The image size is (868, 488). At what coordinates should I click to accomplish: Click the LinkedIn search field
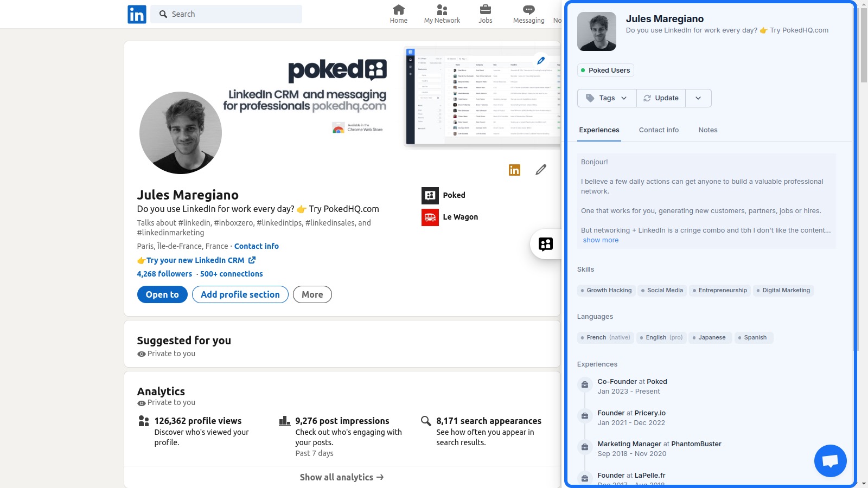click(x=226, y=14)
